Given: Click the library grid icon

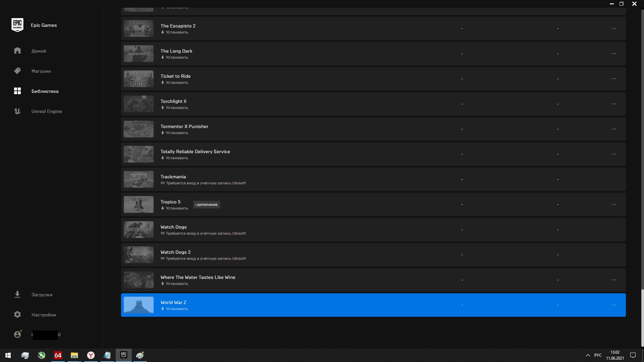Looking at the screenshot, I should pyautogui.click(x=17, y=91).
